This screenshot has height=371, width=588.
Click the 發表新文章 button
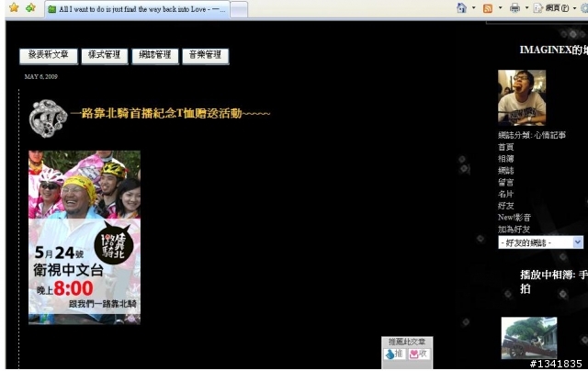pos(49,56)
